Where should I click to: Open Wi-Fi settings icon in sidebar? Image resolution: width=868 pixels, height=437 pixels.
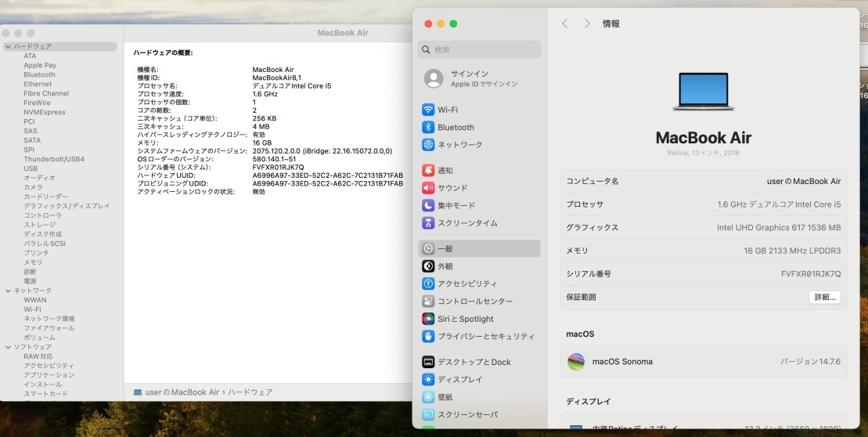pos(428,110)
